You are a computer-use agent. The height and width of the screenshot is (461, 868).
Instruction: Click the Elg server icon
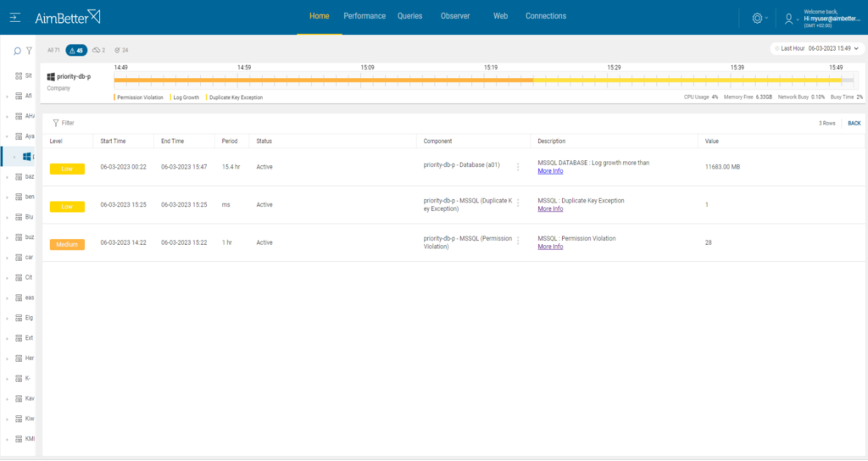[x=19, y=319]
